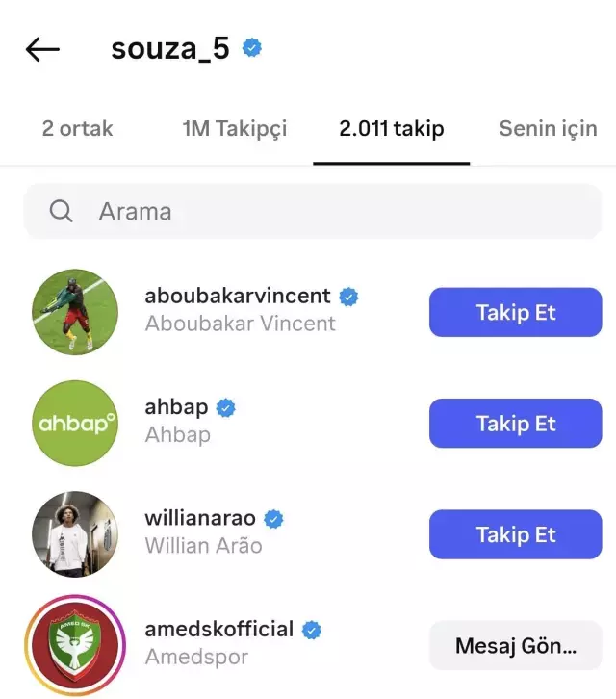The height and width of the screenshot is (699, 616).
Task: Switch to the 1M Takipçi tab
Action: coord(235,128)
